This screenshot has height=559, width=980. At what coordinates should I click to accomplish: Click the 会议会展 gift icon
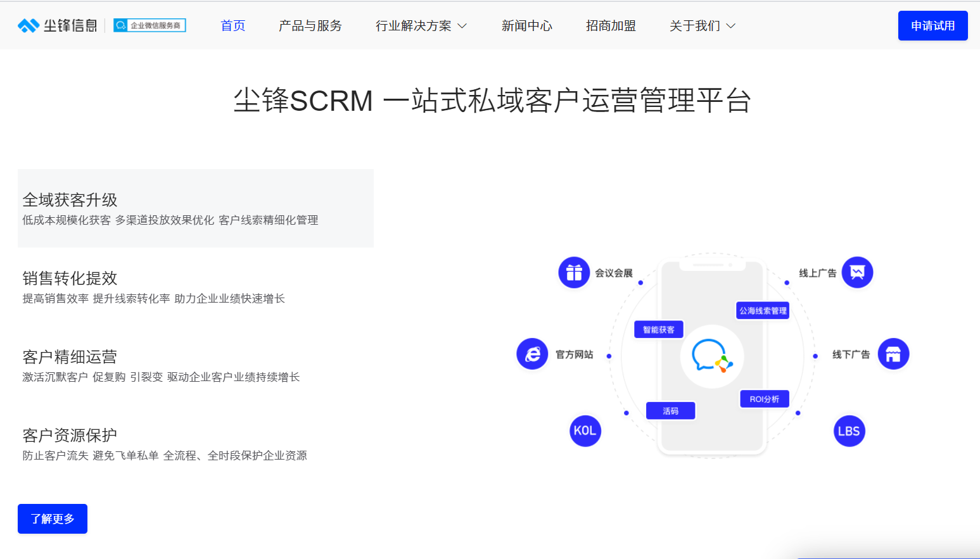coord(574,273)
